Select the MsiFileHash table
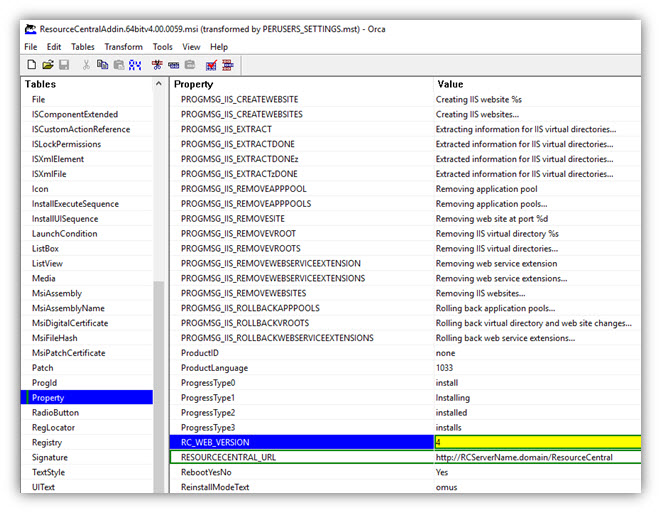Image resolution: width=661 pixels, height=513 pixels. [x=54, y=338]
